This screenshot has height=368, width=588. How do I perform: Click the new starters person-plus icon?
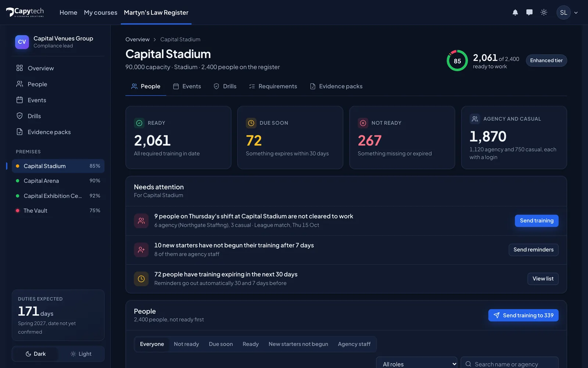(x=141, y=250)
